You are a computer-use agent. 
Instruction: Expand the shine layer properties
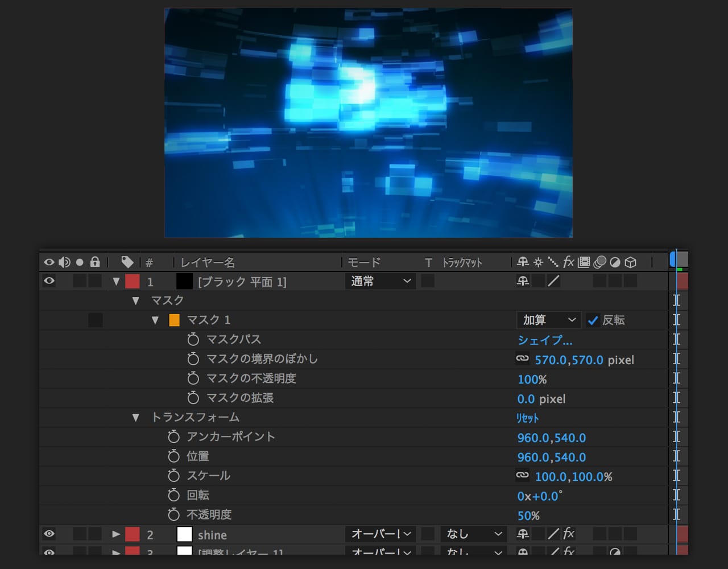(x=116, y=534)
